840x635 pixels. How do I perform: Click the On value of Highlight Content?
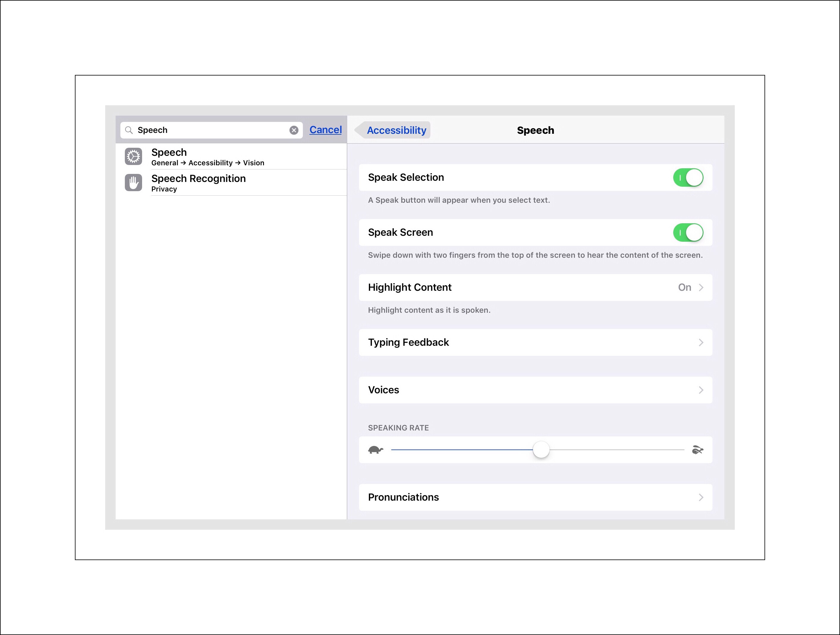coord(684,287)
